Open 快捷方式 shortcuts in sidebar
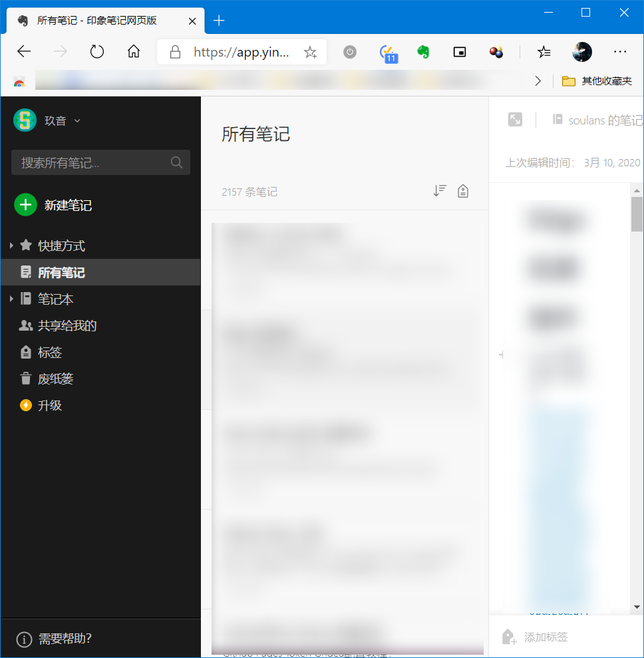The height and width of the screenshot is (658, 644). click(61, 246)
